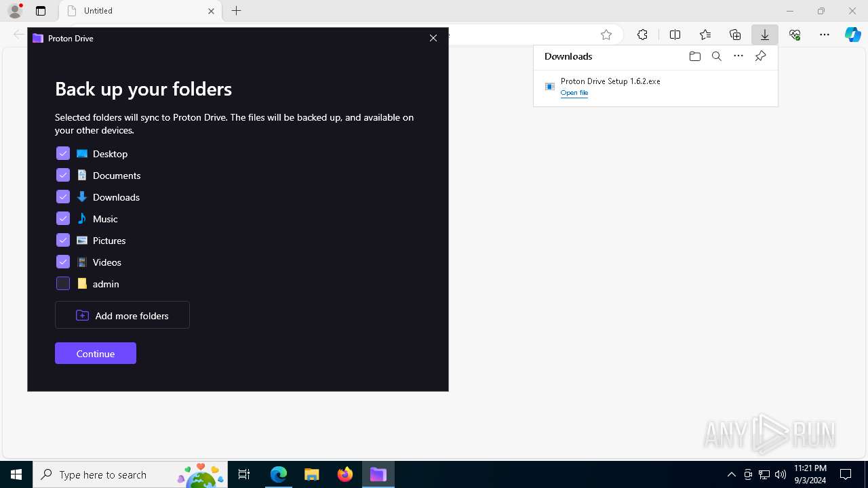Screen dimensions: 868x488
Task: Open more options in Downloads panel
Action: point(738,56)
